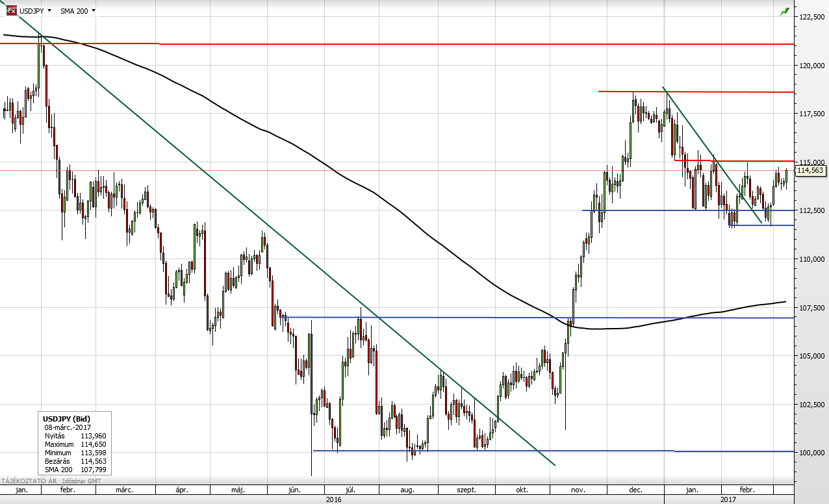The height and width of the screenshot is (504, 829).
Task: Expand the SMA 200 indicator dropdown
Action: click(94, 11)
